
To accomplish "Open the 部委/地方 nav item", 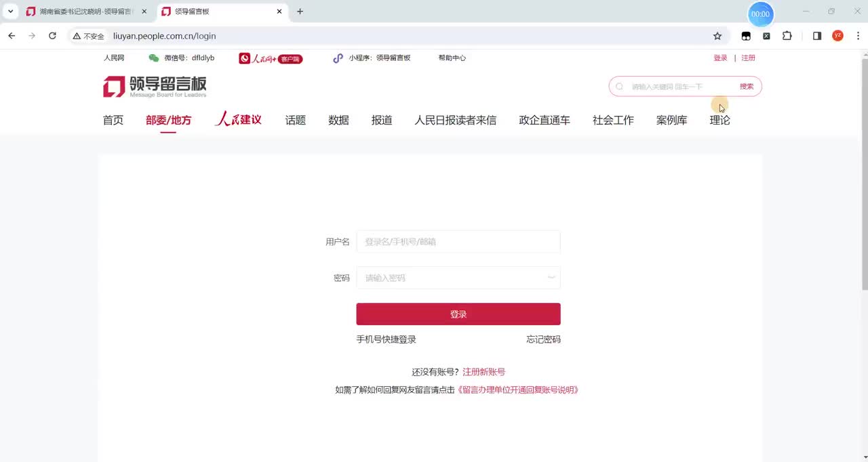I will [x=168, y=120].
